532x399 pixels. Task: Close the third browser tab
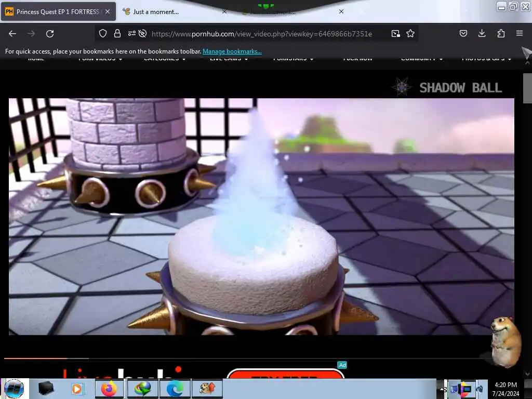[x=341, y=11]
